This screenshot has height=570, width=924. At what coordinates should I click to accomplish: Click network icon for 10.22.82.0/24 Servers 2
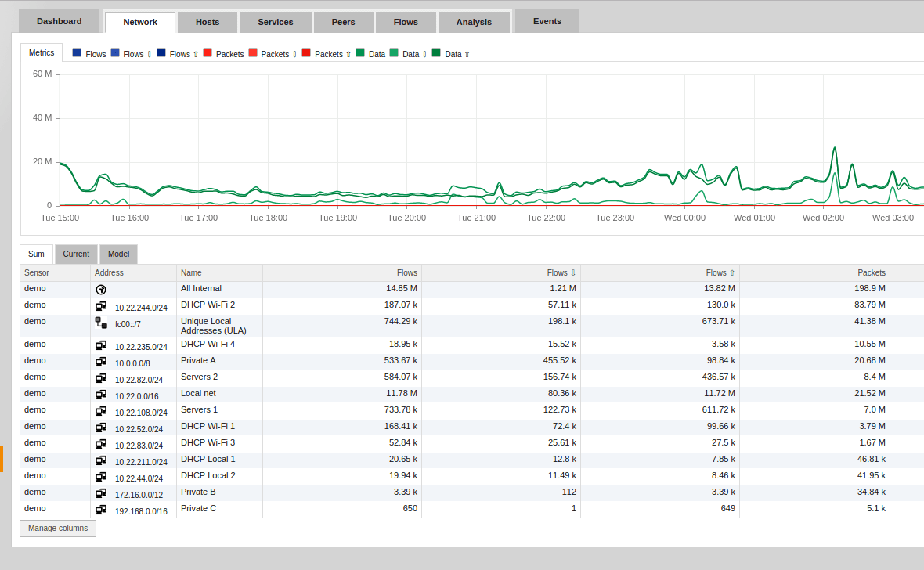101,378
